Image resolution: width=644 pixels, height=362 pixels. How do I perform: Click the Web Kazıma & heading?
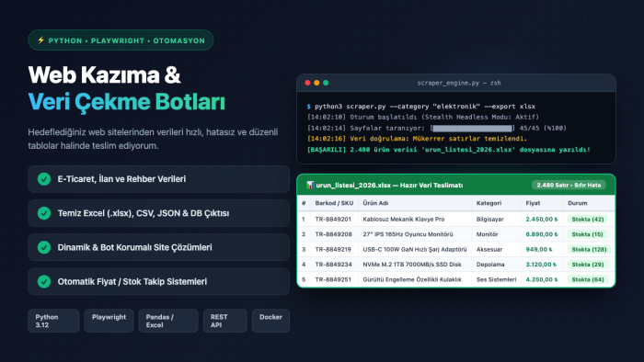click(x=104, y=75)
